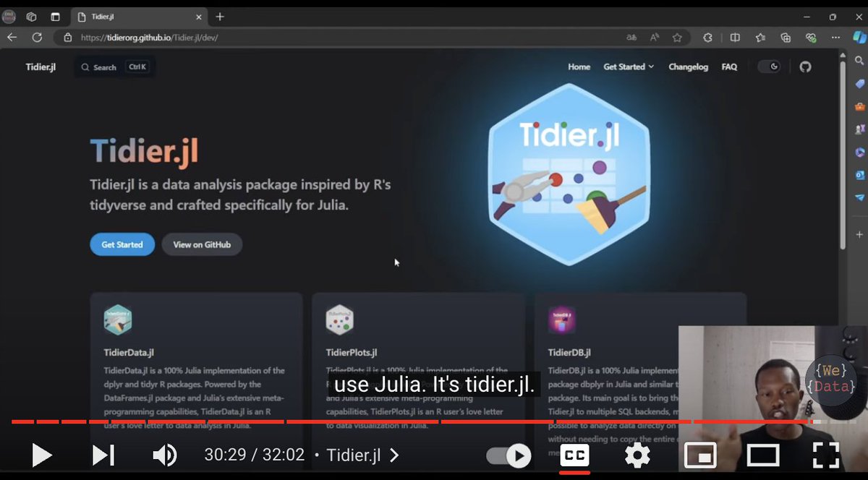The height and width of the screenshot is (480, 868).
Task: Select the Tidier.jl browser tab
Action: [x=139, y=17]
